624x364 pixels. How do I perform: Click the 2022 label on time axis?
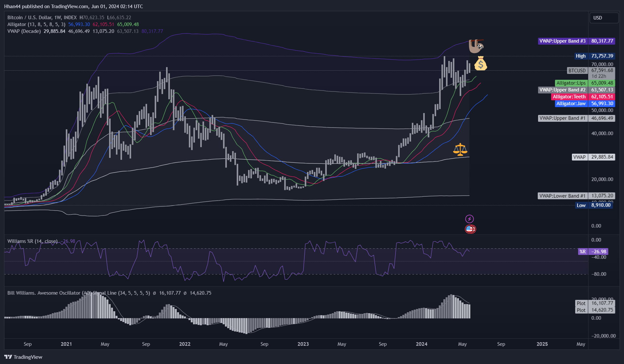(x=185, y=344)
